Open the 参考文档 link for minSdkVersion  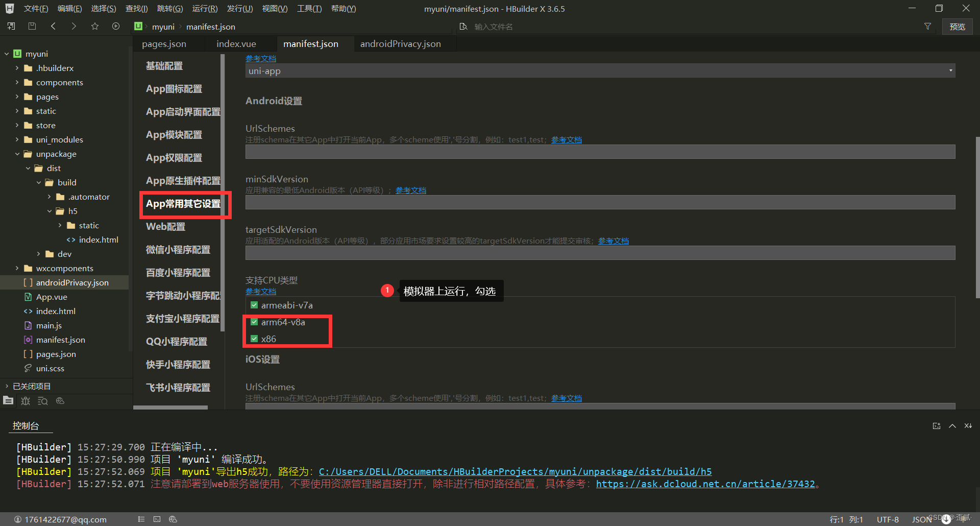411,190
